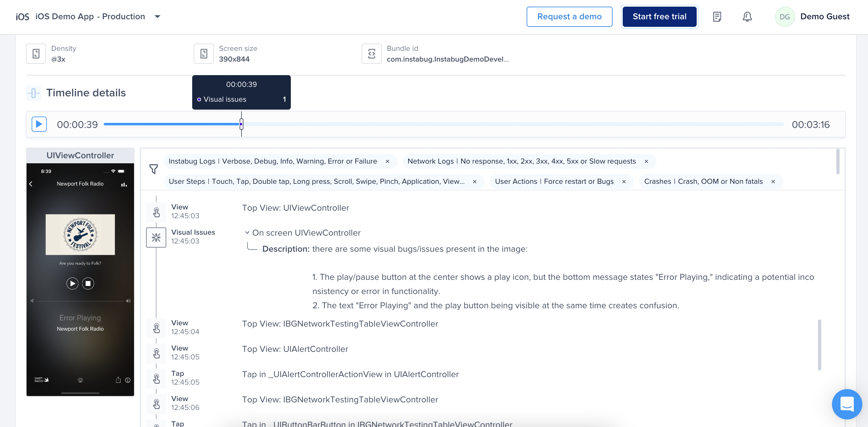Image resolution: width=868 pixels, height=427 pixels.
Task: Remove the Network Logs filter chip
Action: [646, 161]
